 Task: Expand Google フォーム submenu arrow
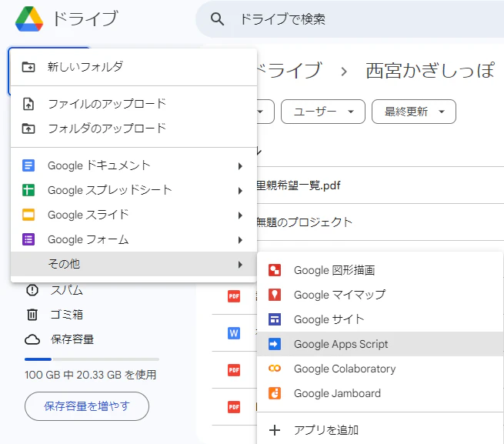coord(240,240)
